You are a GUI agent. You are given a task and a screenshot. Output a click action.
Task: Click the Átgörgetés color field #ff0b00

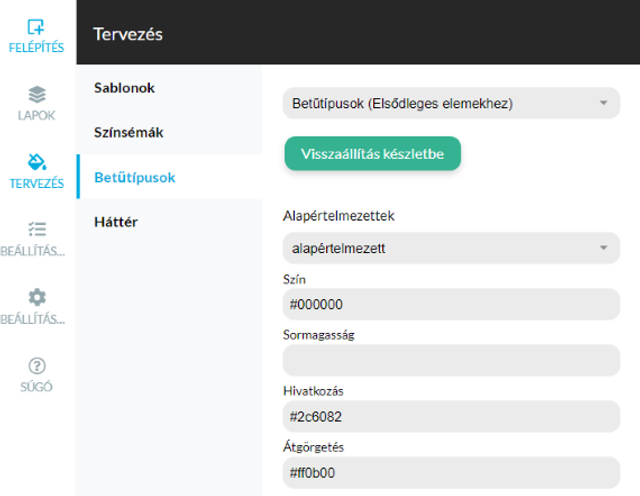[451, 472]
